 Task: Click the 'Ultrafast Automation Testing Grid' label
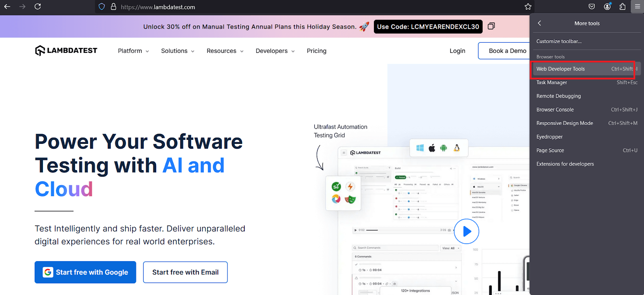341,131
